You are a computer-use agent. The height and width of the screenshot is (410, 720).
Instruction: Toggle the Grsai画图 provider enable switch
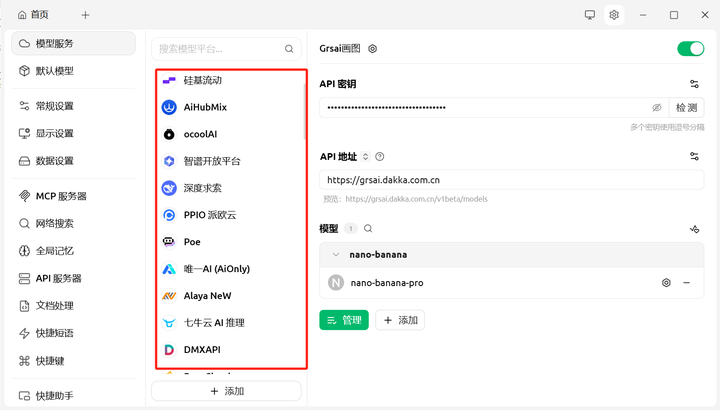tap(690, 48)
